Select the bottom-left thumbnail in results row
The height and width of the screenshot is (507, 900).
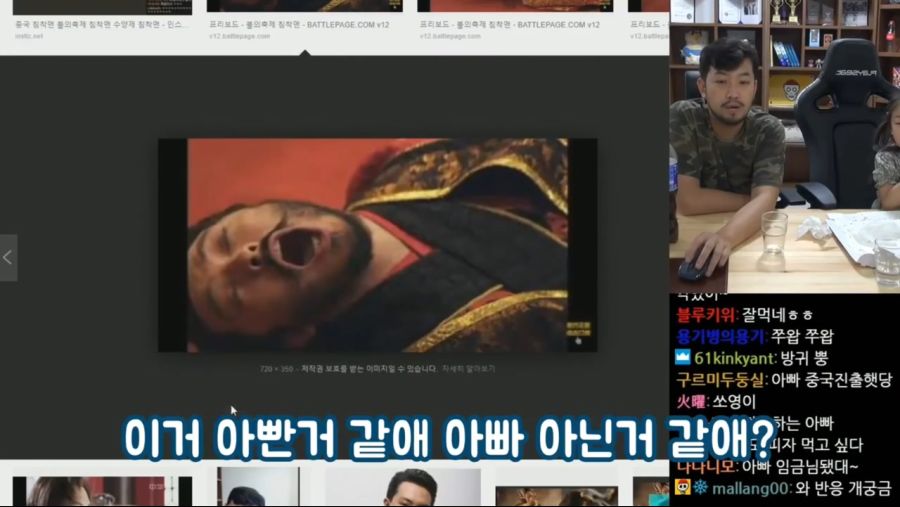100,490
